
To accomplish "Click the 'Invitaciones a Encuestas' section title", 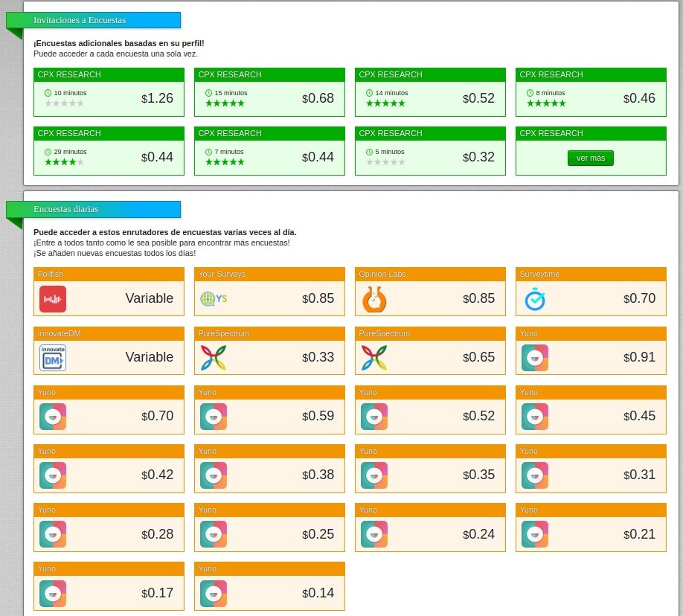I will tap(80, 20).
